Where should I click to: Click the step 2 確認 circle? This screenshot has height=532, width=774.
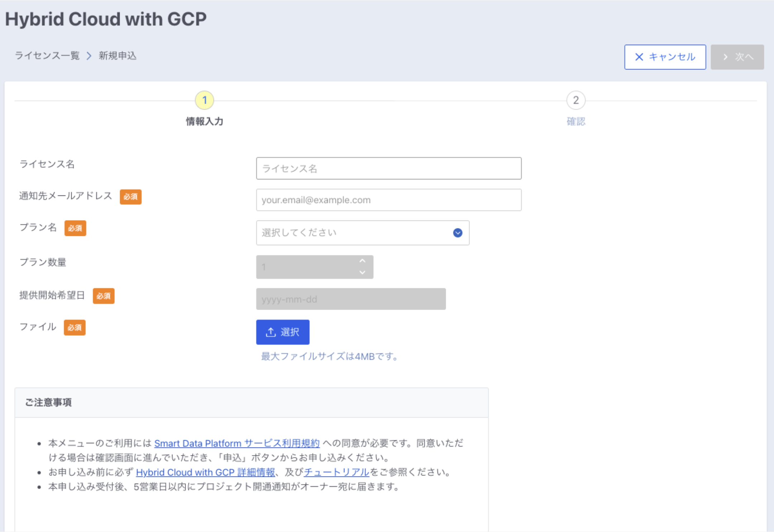(x=575, y=100)
